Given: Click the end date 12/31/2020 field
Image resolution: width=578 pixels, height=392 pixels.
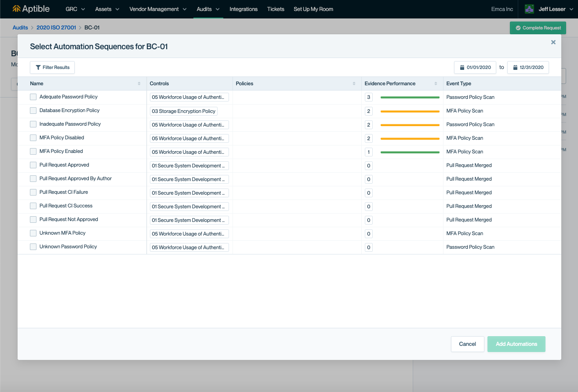Looking at the screenshot, I should point(528,68).
